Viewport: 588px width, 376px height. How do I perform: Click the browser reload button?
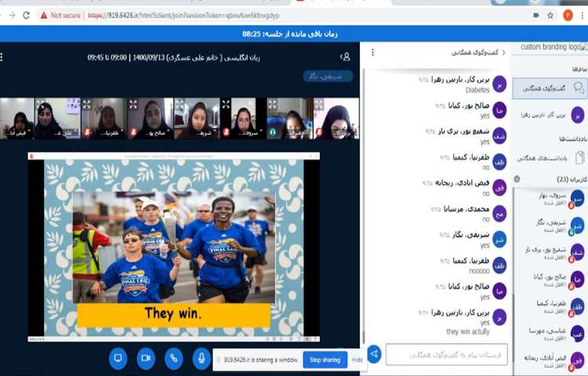point(27,15)
